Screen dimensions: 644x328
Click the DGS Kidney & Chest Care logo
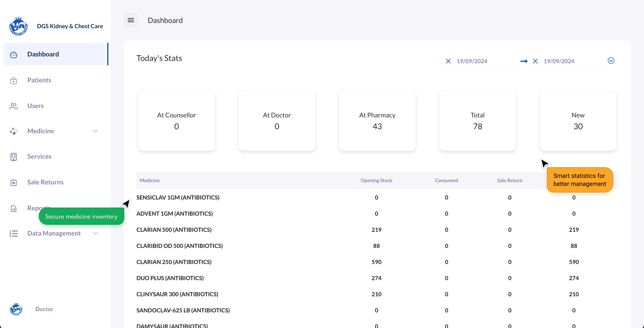point(18,26)
